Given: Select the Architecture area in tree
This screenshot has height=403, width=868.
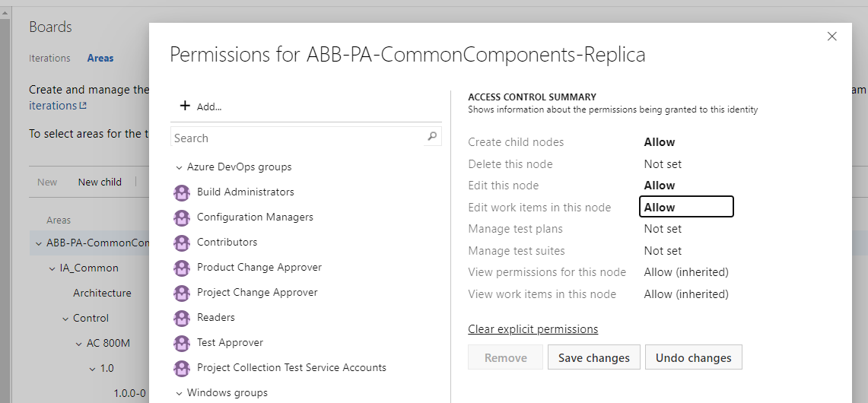Looking at the screenshot, I should pos(103,294).
